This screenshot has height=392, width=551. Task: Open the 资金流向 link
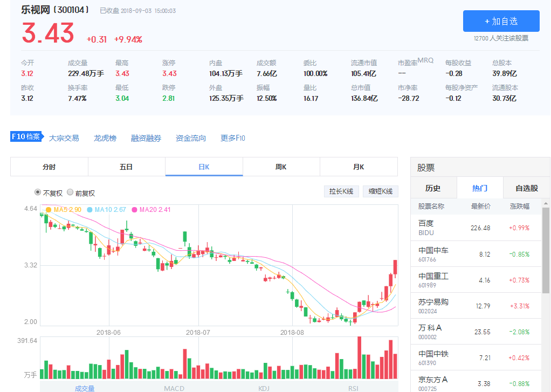coord(191,138)
